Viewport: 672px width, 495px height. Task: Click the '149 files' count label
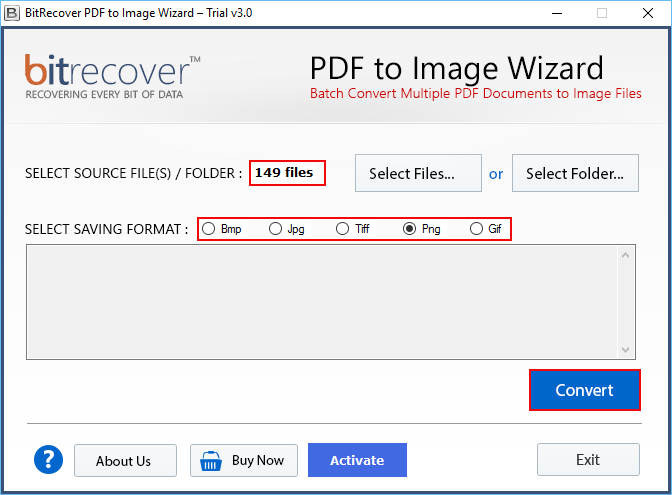click(285, 173)
